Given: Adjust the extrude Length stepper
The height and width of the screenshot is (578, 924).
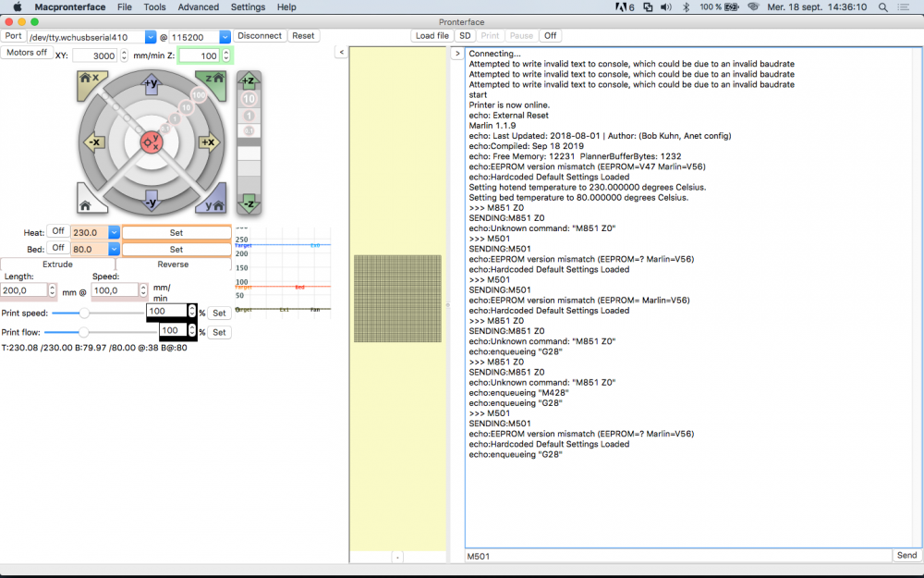Looking at the screenshot, I should point(52,290).
